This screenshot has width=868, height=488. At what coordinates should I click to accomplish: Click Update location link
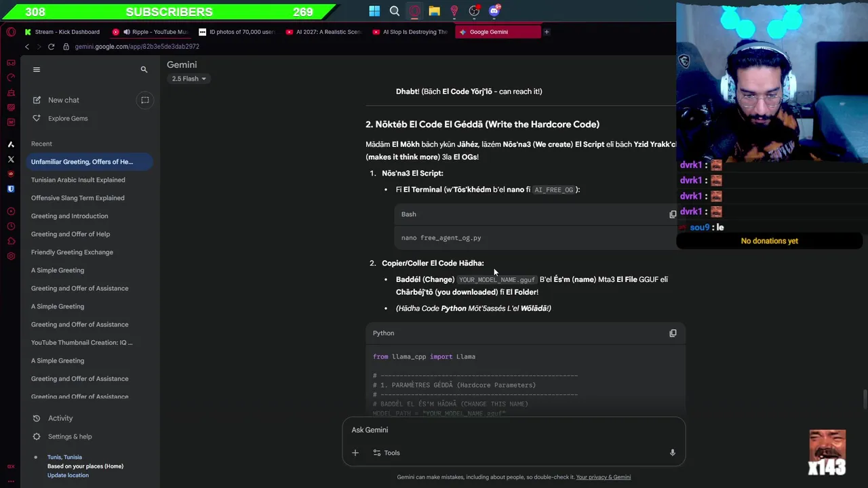(68, 475)
